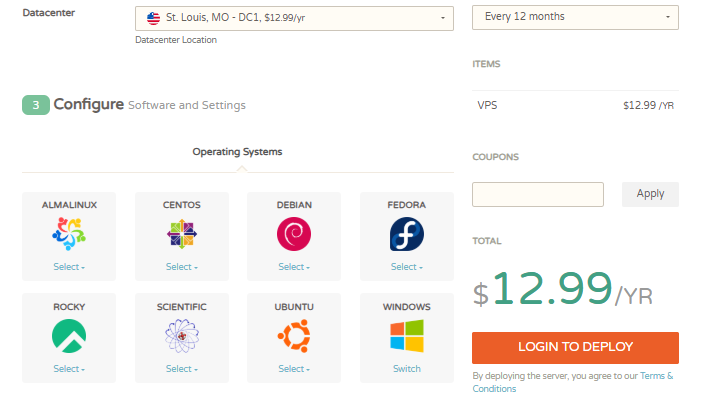Click the Fedora logo icon
This screenshot has height=398, width=702.
coord(407,234)
